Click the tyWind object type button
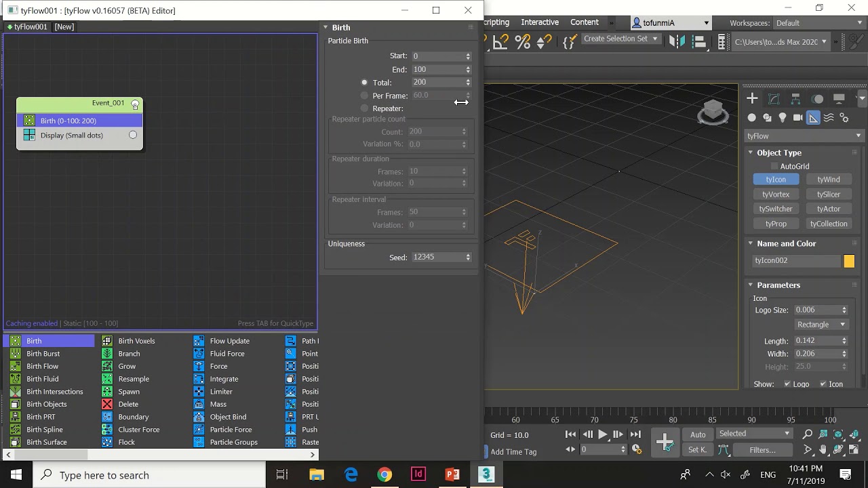The height and width of the screenshot is (488, 868). [829, 180]
